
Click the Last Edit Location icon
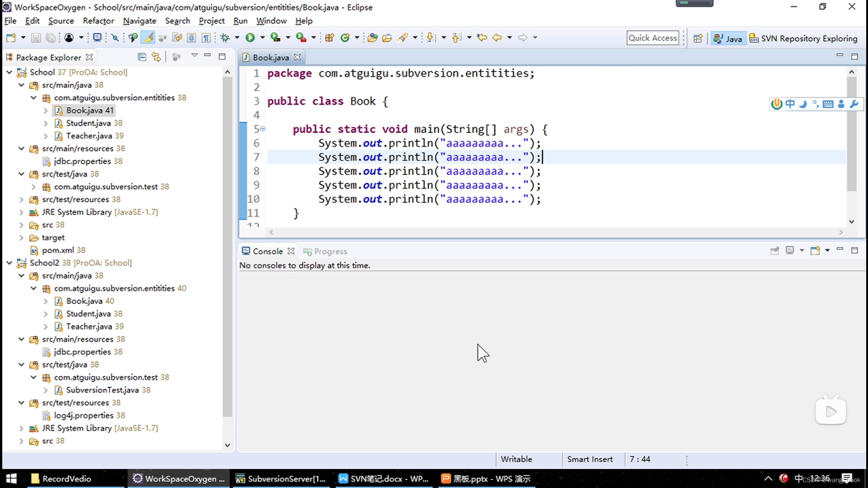click(482, 38)
